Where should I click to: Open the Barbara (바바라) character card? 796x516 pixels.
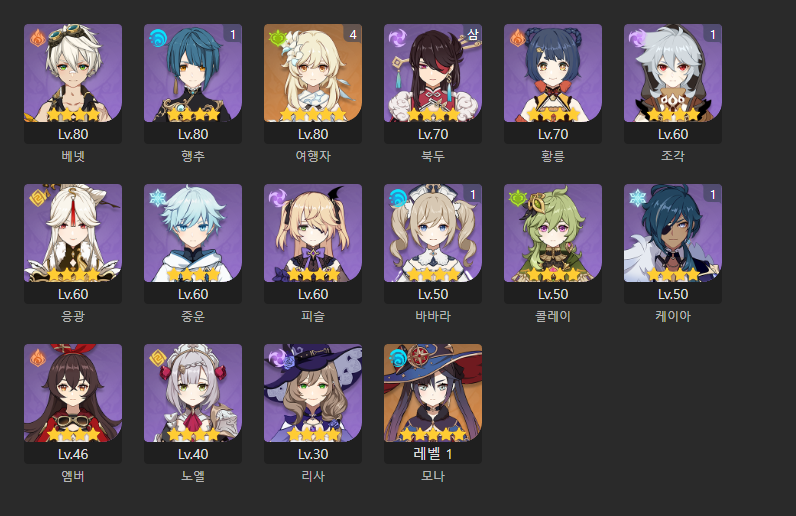(433, 244)
